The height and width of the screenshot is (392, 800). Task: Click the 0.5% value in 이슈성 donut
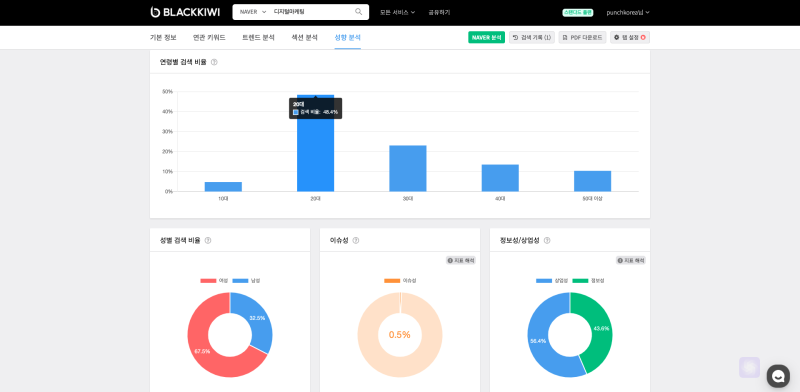399,335
